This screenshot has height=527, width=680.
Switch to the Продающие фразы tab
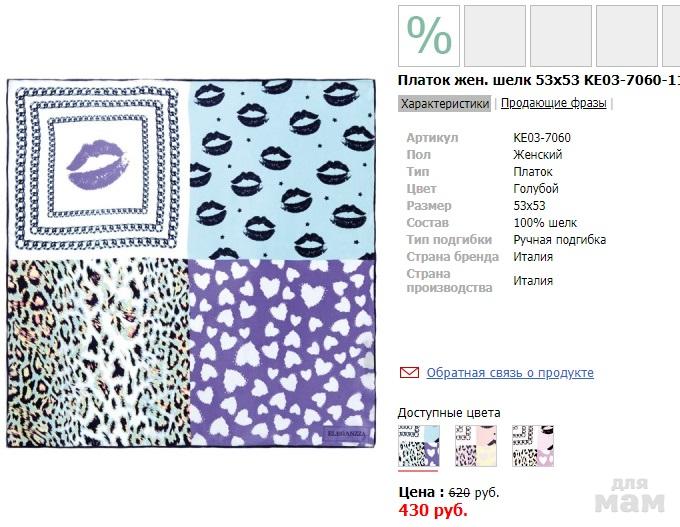(x=553, y=103)
